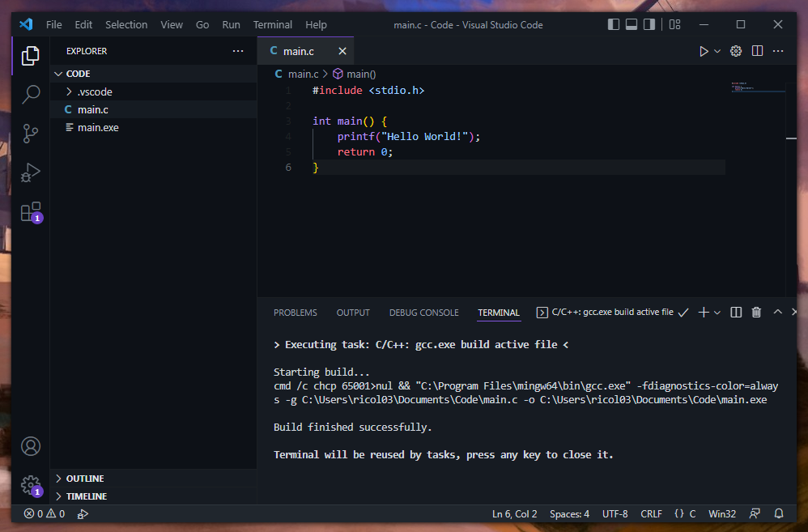Toggle Panel layout icon
The height and width of the screenshot is (532, 808).
(632, 24)
